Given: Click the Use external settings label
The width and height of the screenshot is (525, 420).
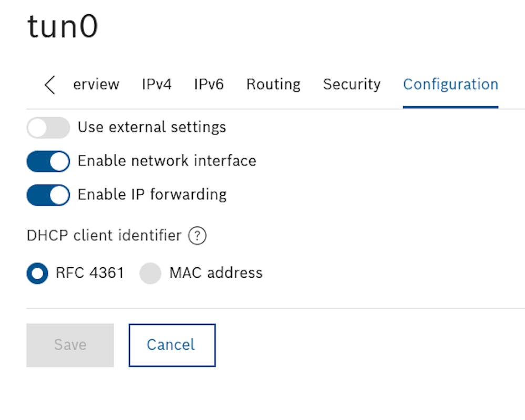Looking at the screenshot, I should pyautogui.click(x=152, y=127).
